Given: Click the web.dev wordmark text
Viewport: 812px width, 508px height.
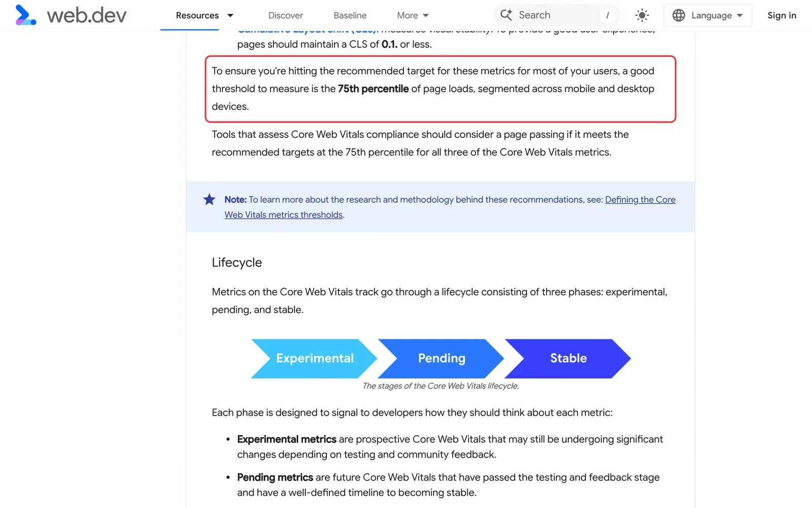Looking at the screenshot, I should pos(87,15).
